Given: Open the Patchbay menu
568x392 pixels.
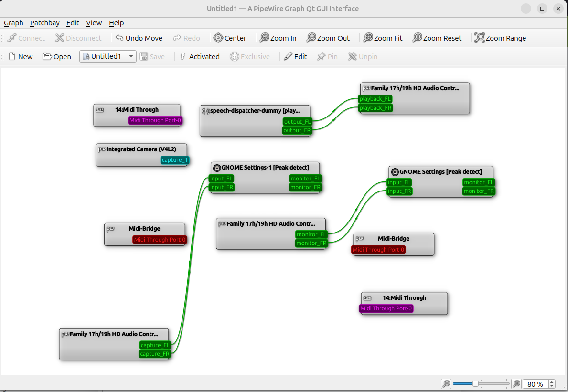Looking at the screenshot, I should point(45,23).
